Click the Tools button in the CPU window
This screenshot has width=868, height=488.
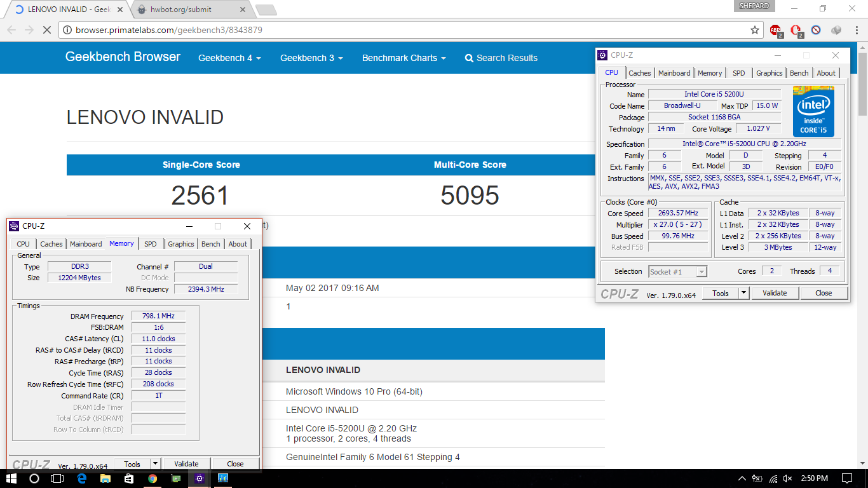coord(721,293)
